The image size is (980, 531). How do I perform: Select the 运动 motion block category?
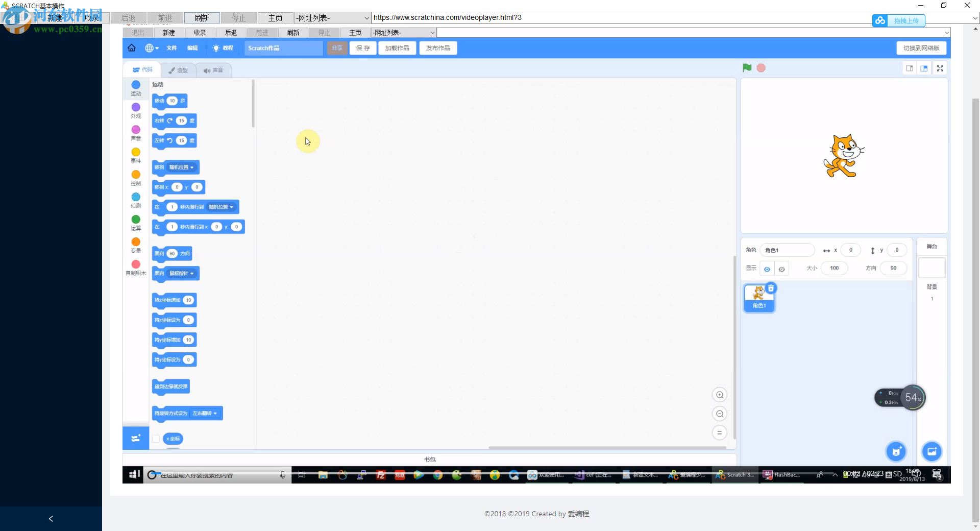point(136,88)
